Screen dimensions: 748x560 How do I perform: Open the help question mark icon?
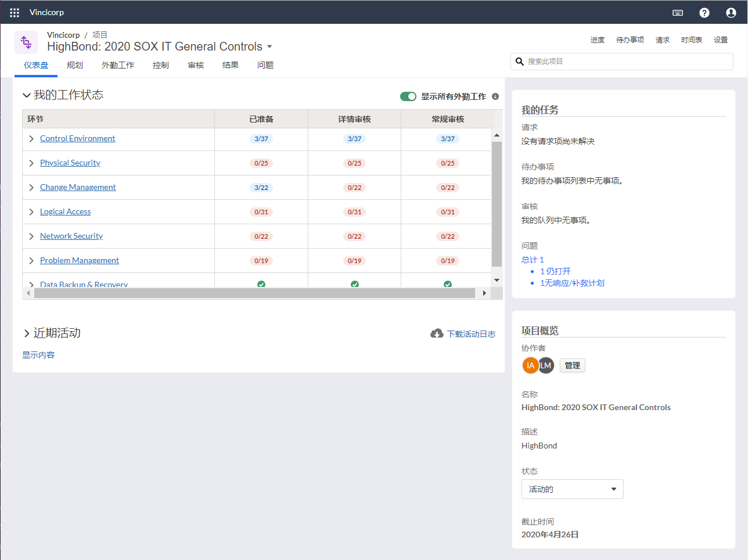click(704, 12)
